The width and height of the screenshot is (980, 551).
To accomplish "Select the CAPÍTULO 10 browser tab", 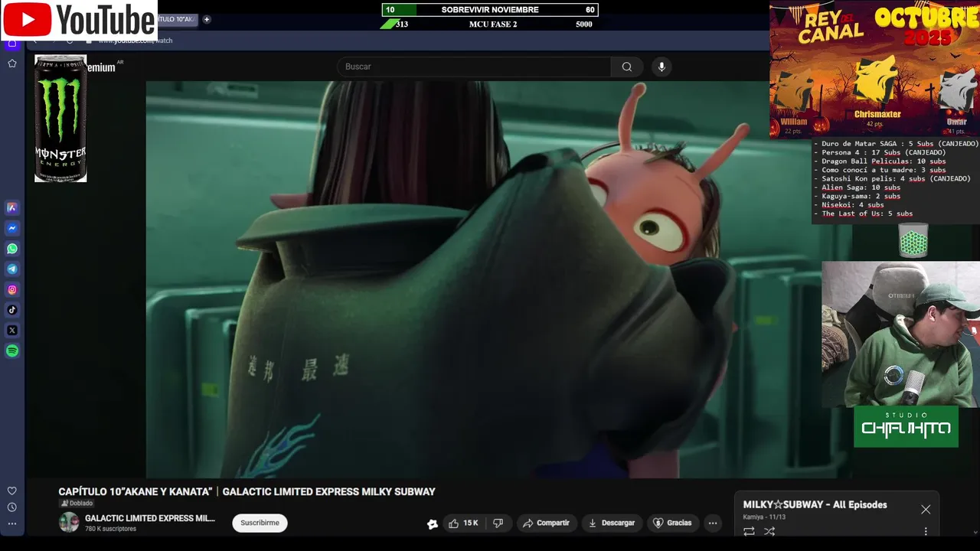I will pos(177,19).
